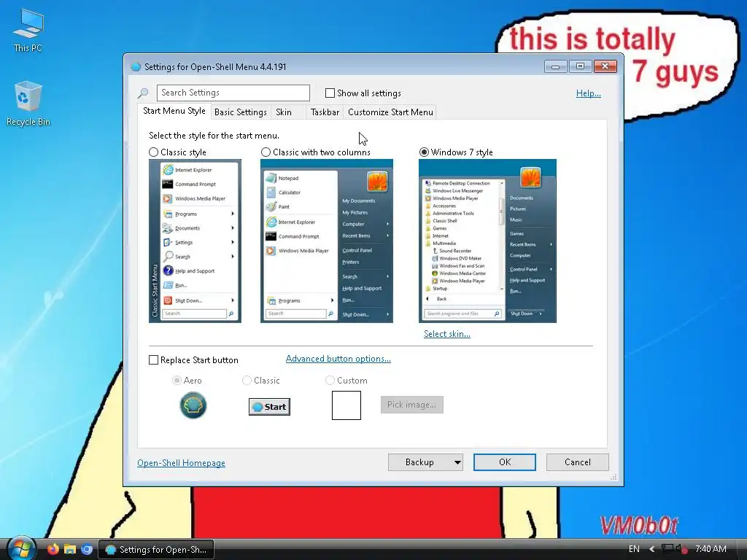Viewport: 747px width, 560px height.
Task: Minimize the Open-Shell settings window
Action: (x=555, y=66)
